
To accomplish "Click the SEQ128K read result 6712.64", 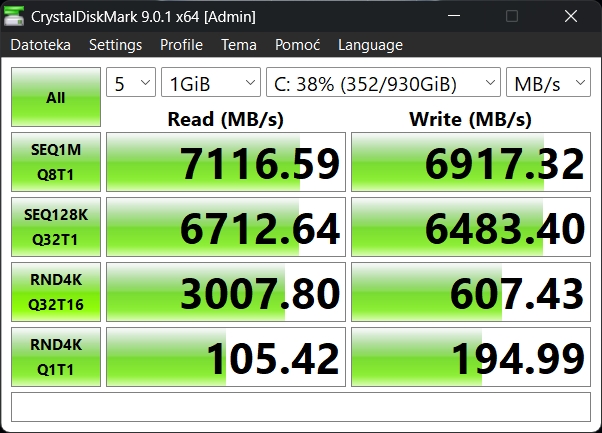I will [x=226, y=227].
